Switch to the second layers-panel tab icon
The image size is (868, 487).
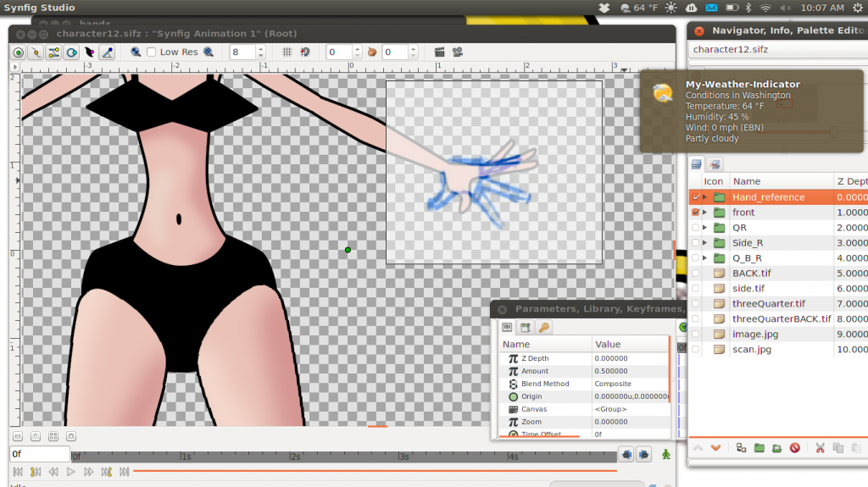pos(715,164)
